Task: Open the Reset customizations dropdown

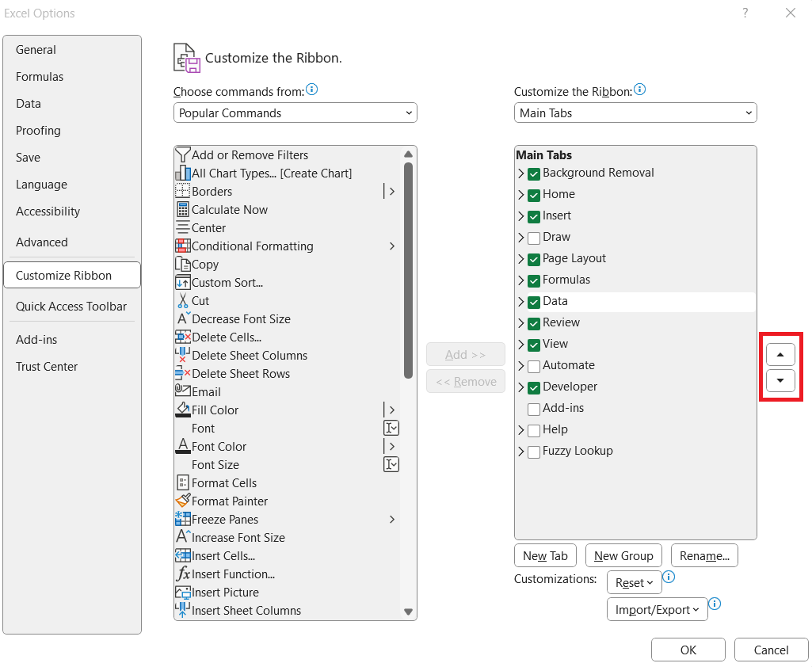Action: click(635, 582)
